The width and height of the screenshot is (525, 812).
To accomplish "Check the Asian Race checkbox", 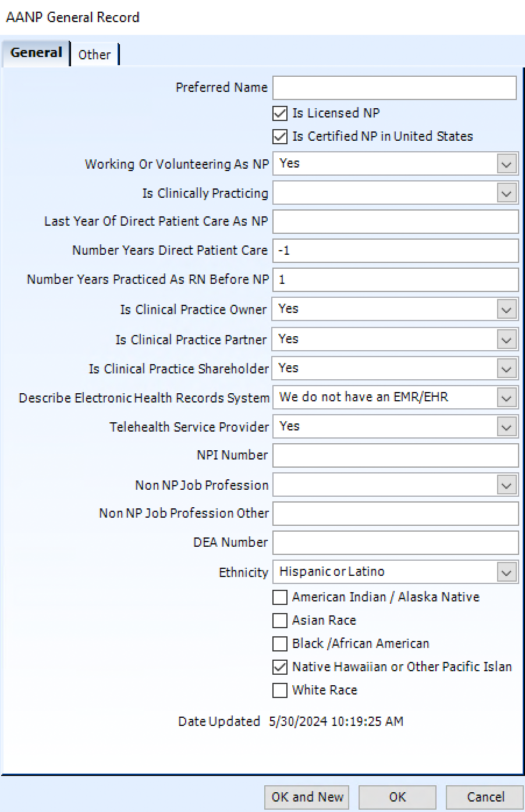I will [x=279, y=621].
